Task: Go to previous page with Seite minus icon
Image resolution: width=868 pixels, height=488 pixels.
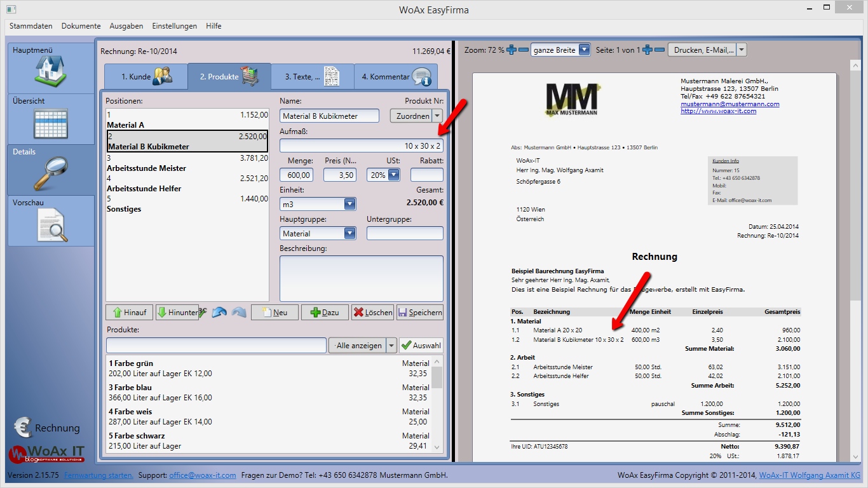Action: coord(660,50)
